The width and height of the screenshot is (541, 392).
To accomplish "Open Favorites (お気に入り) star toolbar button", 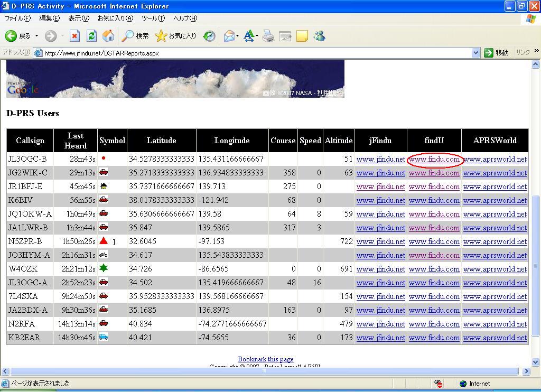I will point(175,35).
